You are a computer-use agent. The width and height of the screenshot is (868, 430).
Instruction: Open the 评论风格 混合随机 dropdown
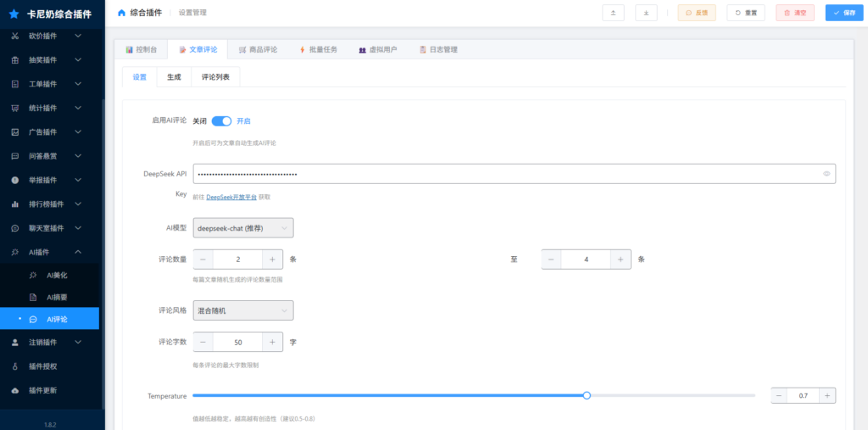tap(243, 310)
